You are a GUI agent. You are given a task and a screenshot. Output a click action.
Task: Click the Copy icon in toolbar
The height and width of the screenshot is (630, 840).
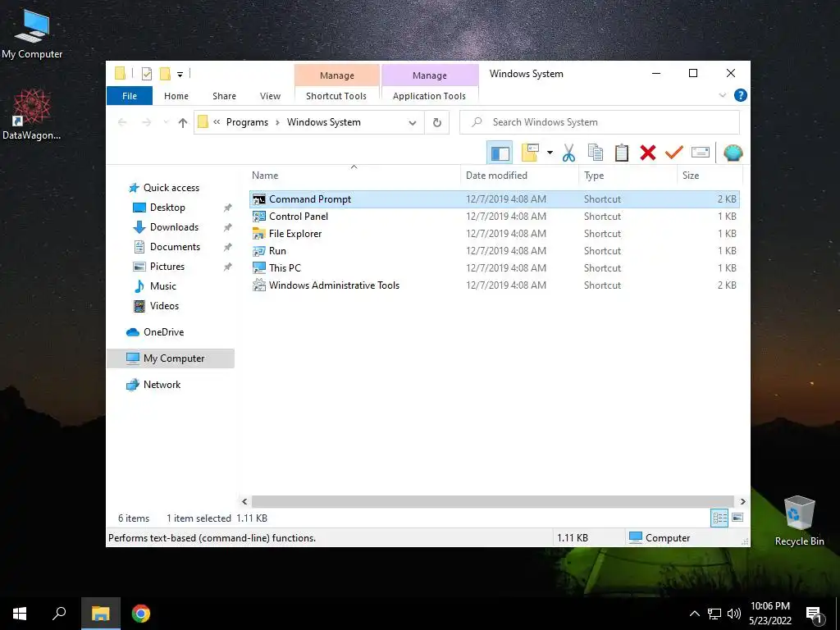(x=596, y=153)
